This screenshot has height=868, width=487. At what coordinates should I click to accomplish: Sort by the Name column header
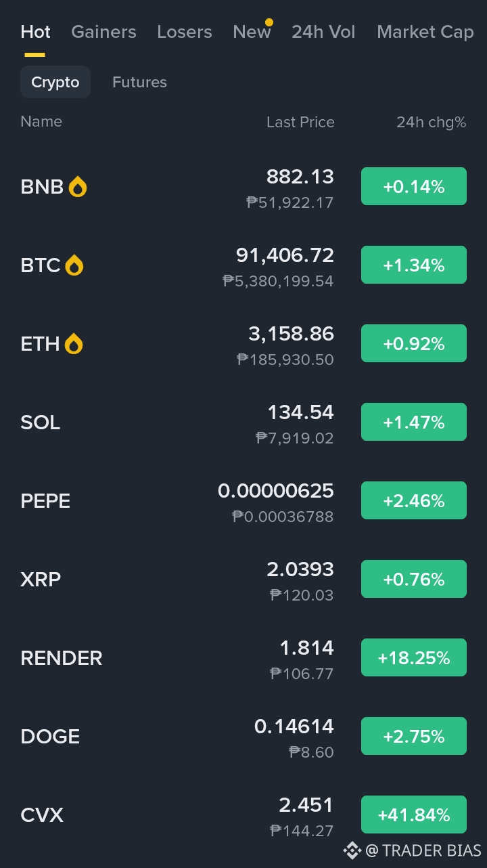pos(41,121)
